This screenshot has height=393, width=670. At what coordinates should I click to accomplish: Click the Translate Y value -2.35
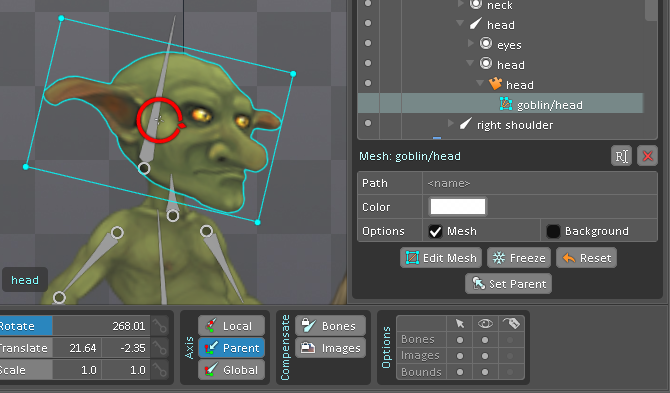pos(126,348)
